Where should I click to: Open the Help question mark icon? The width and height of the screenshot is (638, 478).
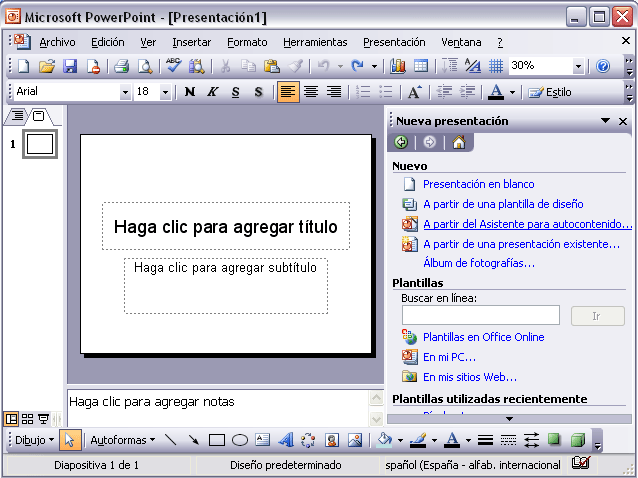[x=603, y=66]
